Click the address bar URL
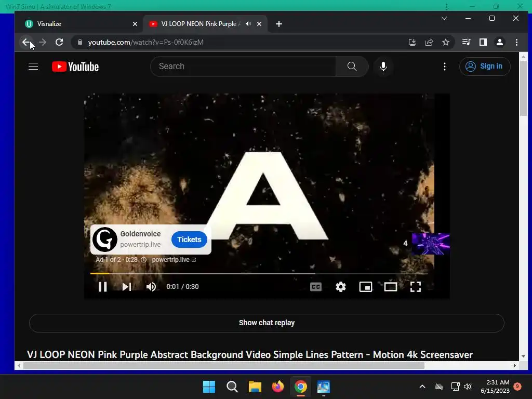Image resolution: width=532 pixels, height=399 pixels. (x=146, y=42)
